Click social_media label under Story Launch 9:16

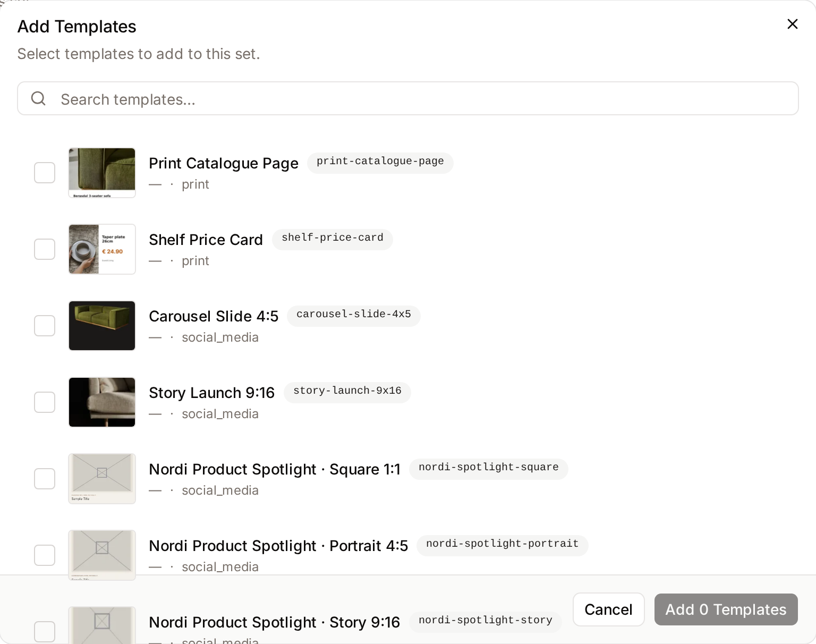click(220, 414)
